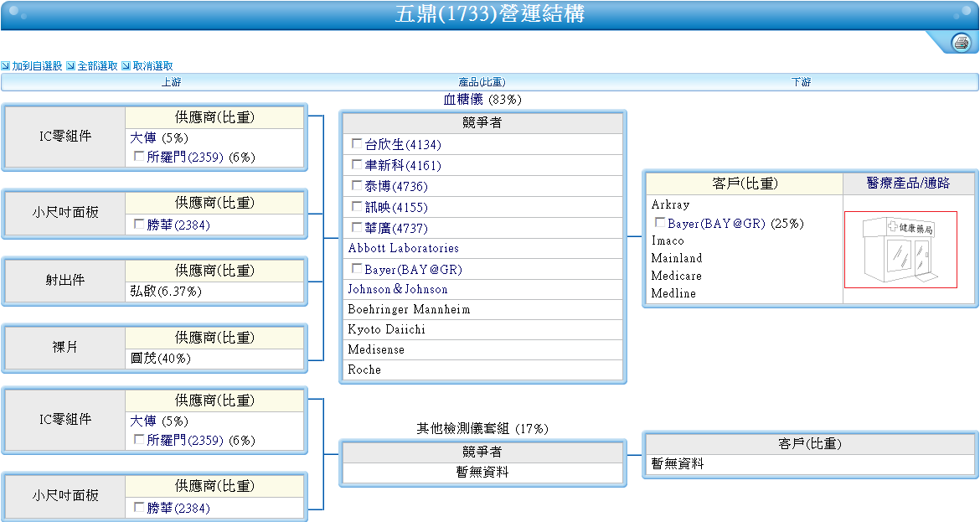Click the 上游 column header
980x522 pixels.
tap(171, 82)
